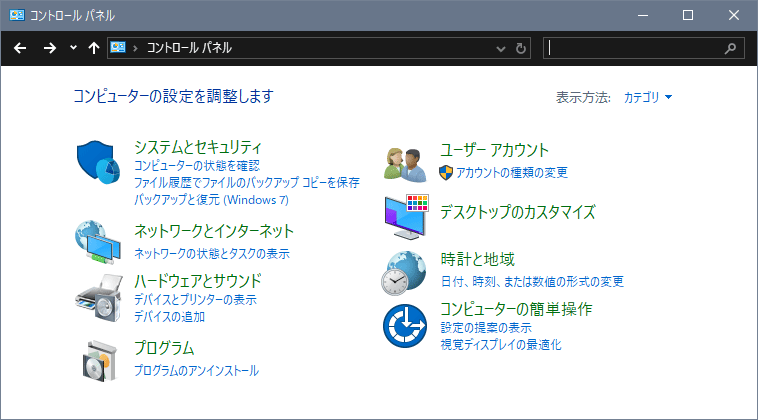758x420 pixels.
Task: Open プログラムのアンインストール link
Action: [x=196, y=371]
